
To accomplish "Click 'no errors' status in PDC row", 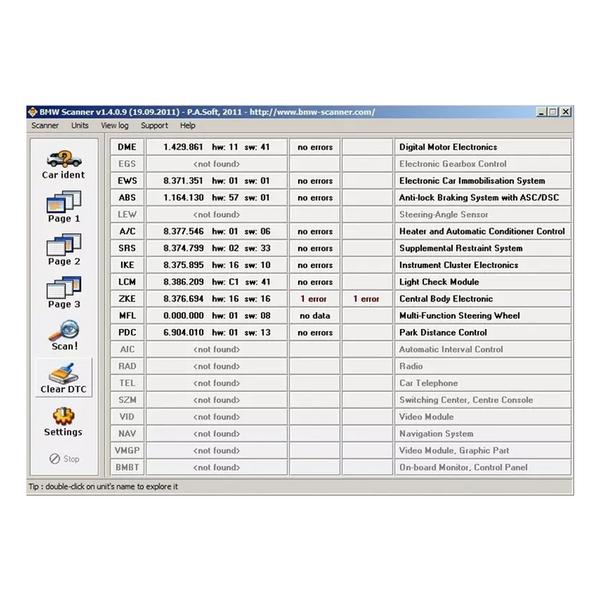I will pyautogui.click(x=315, y=332).
